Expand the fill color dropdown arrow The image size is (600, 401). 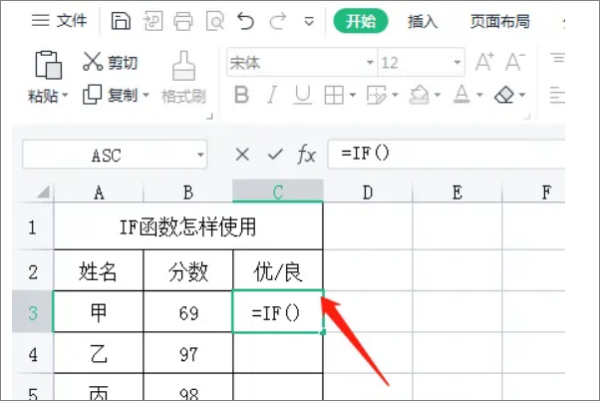437,95
